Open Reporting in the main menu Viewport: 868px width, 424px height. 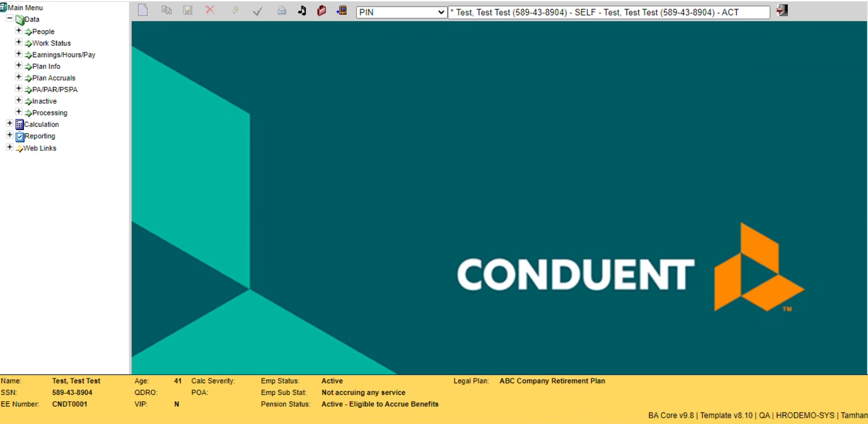pyautogui.click(x=40, y=137)
